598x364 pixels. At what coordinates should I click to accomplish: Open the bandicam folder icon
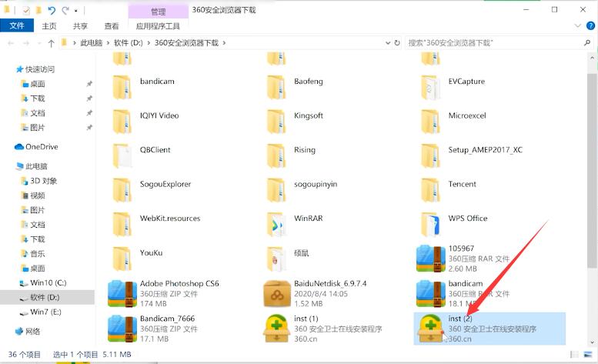122,87
